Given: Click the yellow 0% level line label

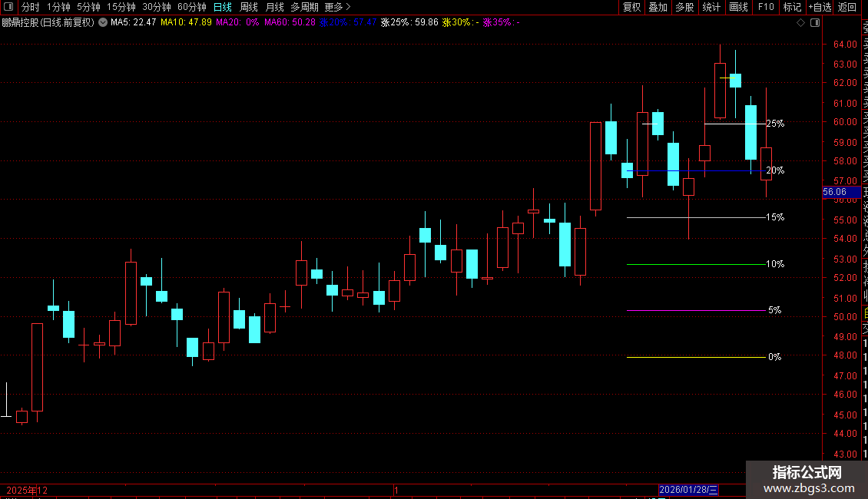Looking at the screenshot, I should pyautogui.click(x=775, y=357).
